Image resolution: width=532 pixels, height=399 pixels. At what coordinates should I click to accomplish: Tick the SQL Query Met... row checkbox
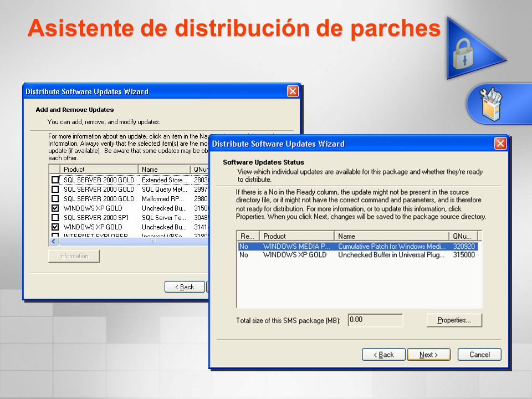[55, 189]
